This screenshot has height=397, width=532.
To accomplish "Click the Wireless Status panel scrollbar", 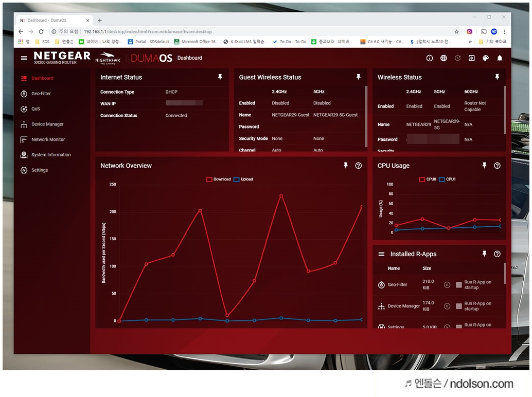I will click(505, 110).
